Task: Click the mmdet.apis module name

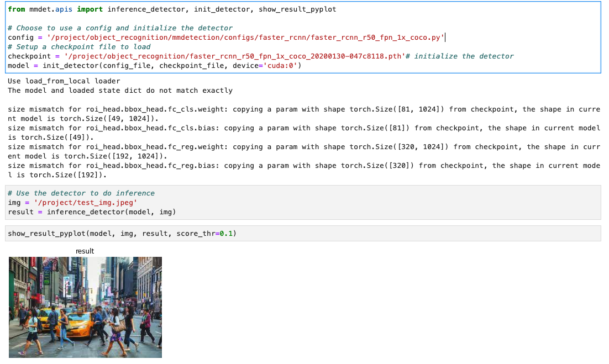Action: 50,9
